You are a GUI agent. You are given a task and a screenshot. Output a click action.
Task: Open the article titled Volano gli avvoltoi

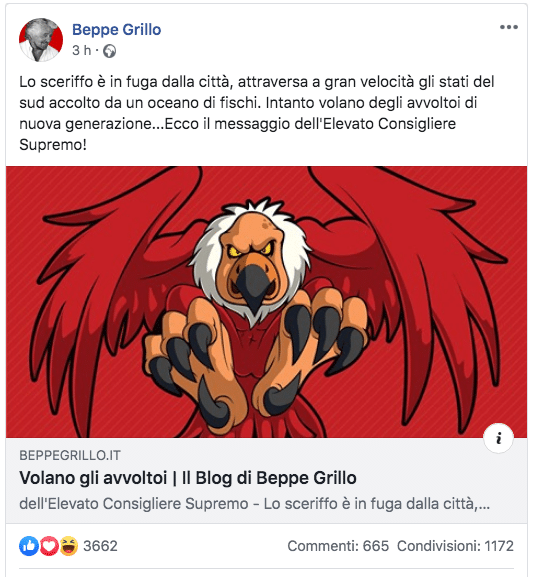pyautogui.click(x=188, y=478)
